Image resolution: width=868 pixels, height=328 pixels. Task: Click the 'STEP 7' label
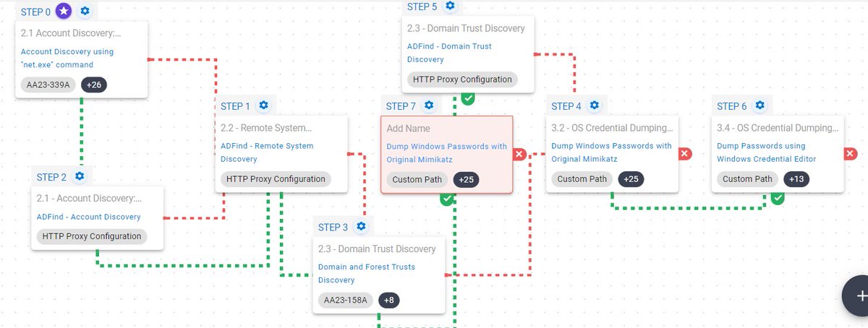tap(401, 106)
